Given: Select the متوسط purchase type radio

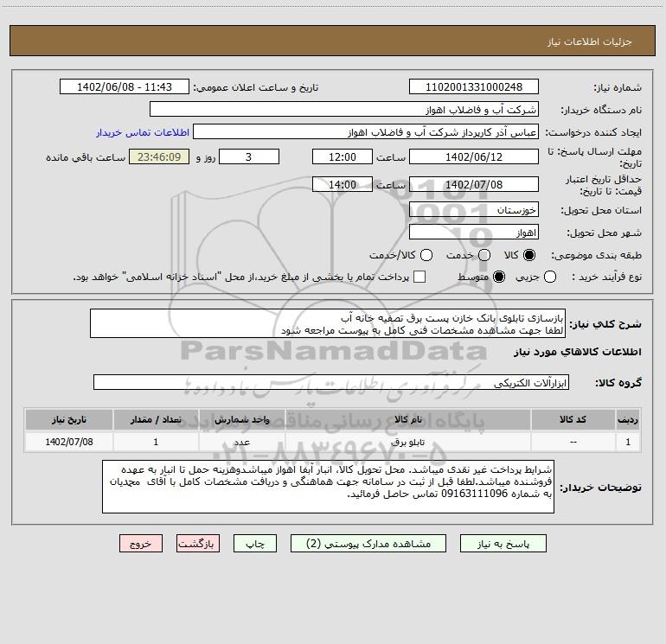Looking at the screenshot, I should (499, 277).
